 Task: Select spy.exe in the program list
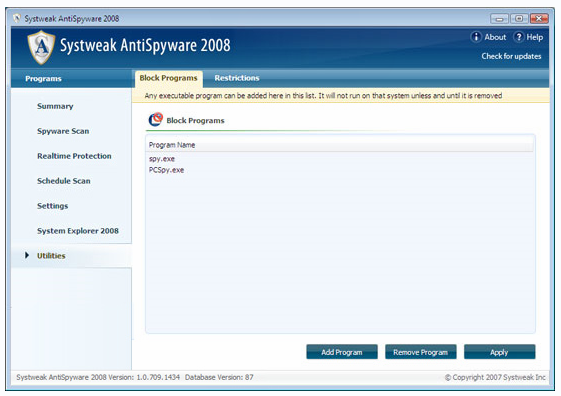pos(162,159)
